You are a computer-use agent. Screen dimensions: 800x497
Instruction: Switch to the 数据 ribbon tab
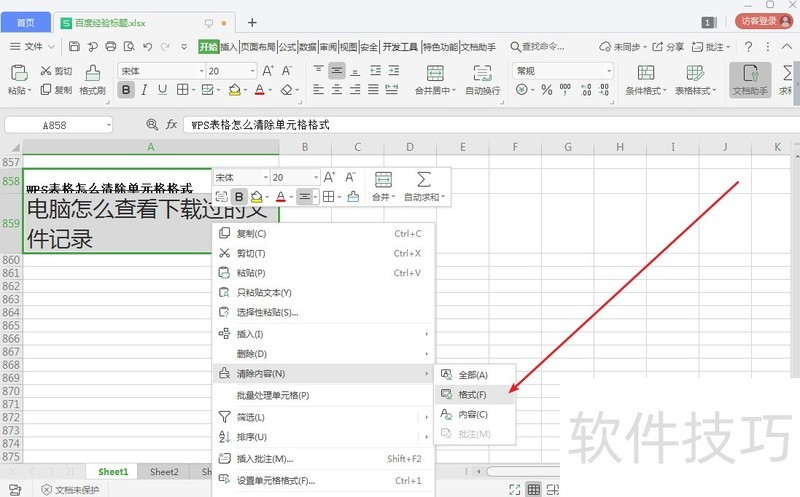pyautogui.click(x=308, y=47)
